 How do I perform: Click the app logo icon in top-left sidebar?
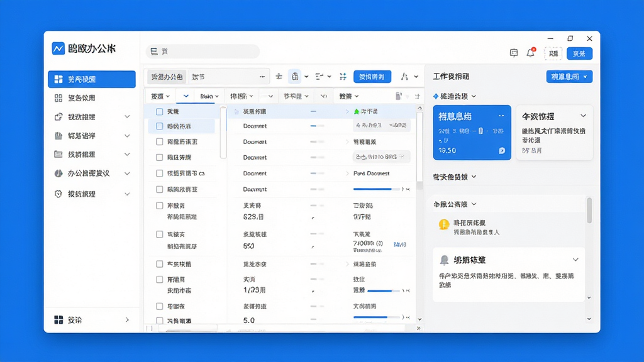click(x=58, y=48)
